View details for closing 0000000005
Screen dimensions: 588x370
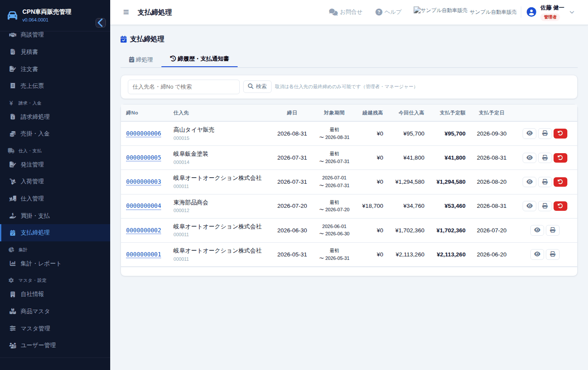[x=529, y=157]
